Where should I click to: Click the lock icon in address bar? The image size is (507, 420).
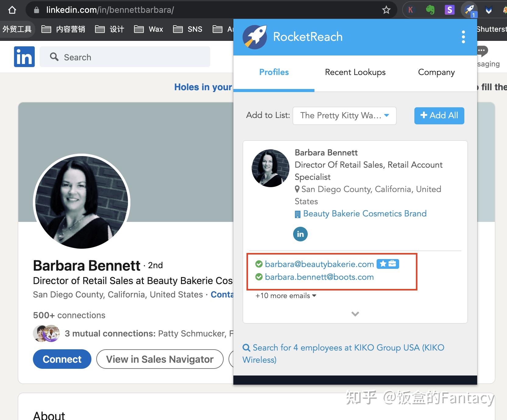37,10
